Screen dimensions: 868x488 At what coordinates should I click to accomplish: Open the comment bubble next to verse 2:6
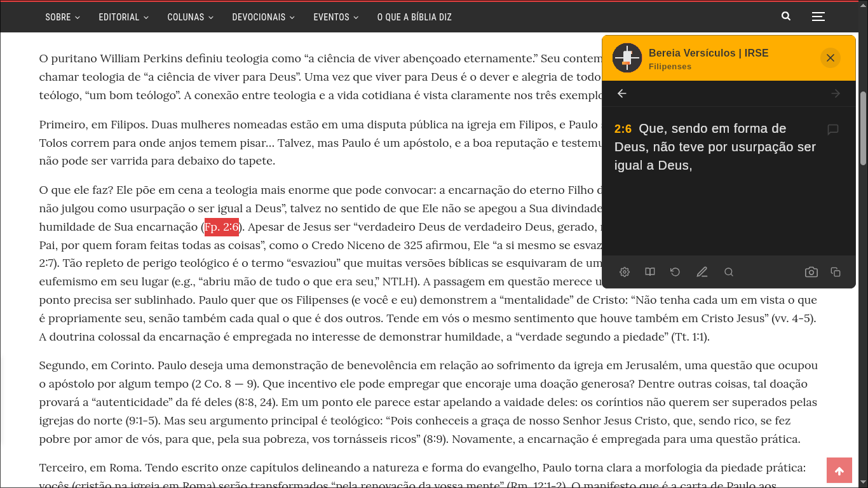pos(832,129)
